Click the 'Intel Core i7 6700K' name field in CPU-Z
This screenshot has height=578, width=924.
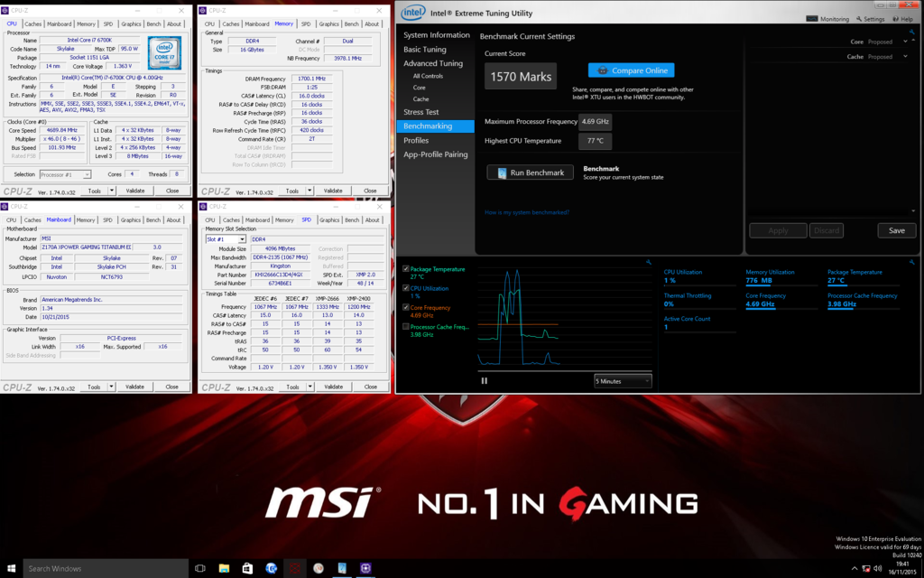coord(91,40)
